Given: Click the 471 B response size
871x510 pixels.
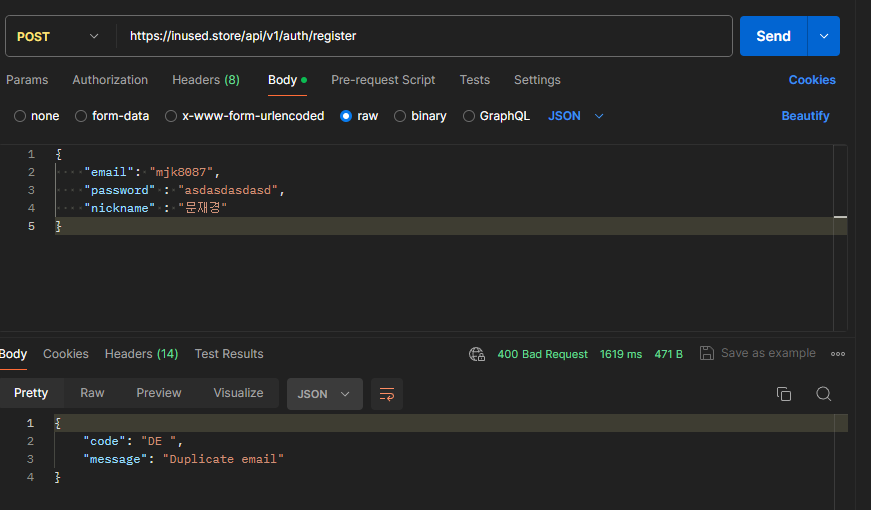Looking at the screenshot, I should click(x=668, y=354).
